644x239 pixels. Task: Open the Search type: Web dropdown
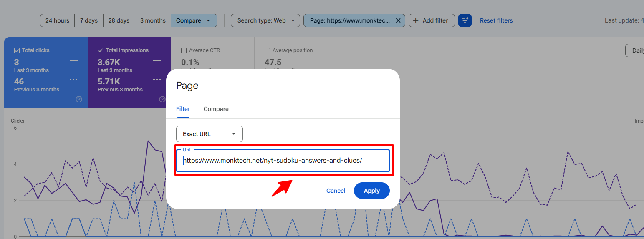click(265, 20)
